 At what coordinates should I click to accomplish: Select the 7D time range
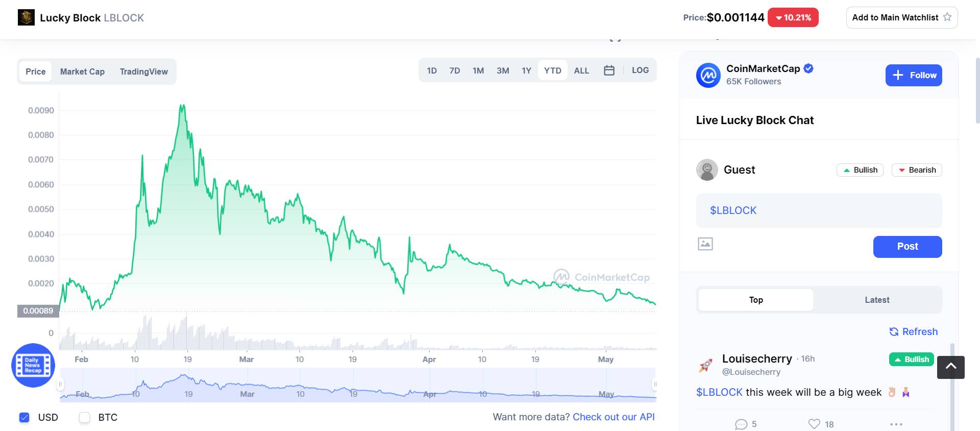(x=455, y=70)
